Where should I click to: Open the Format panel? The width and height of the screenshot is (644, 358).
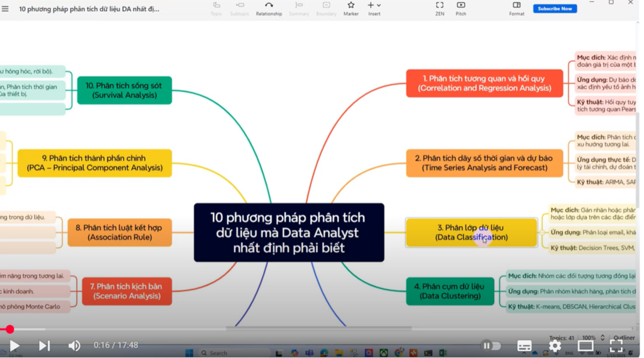(x=516, y=8)
